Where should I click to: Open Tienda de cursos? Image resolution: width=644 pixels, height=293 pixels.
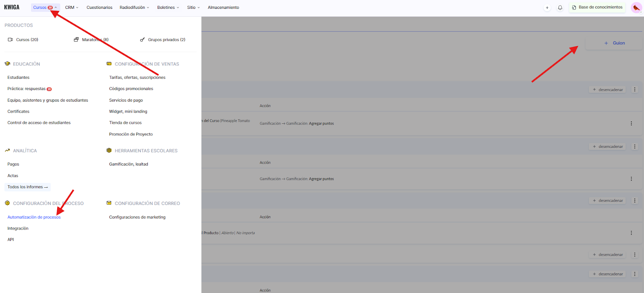pos(125,123)
